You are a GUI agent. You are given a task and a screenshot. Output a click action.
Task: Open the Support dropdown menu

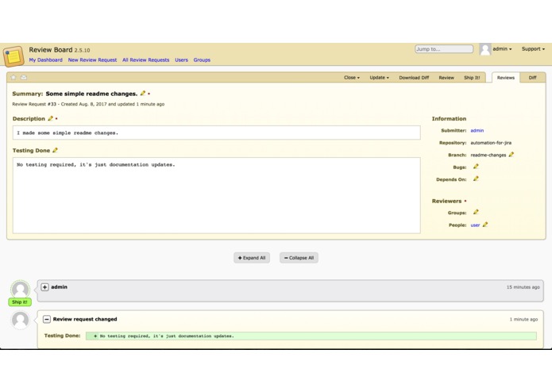[x=533, y=49]
